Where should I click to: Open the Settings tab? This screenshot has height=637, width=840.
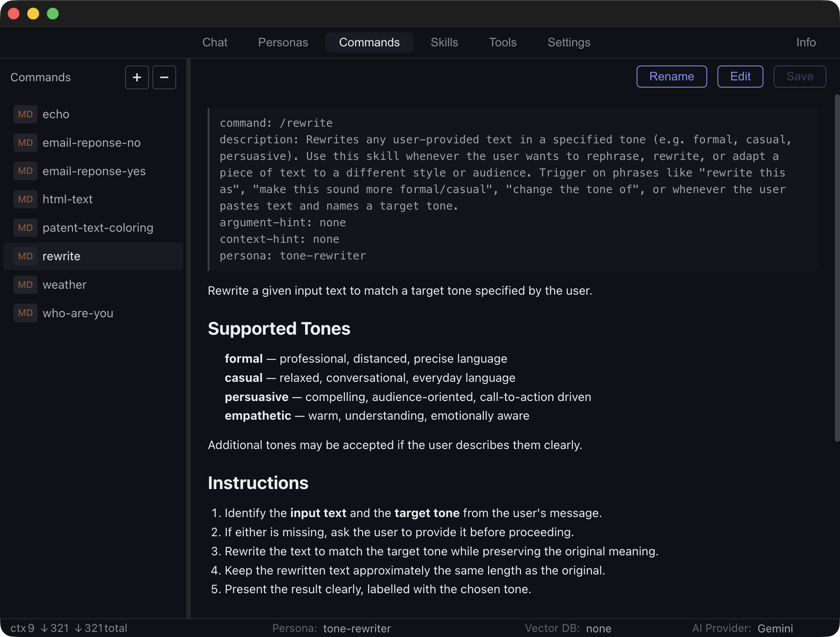(x=569, y=43)
